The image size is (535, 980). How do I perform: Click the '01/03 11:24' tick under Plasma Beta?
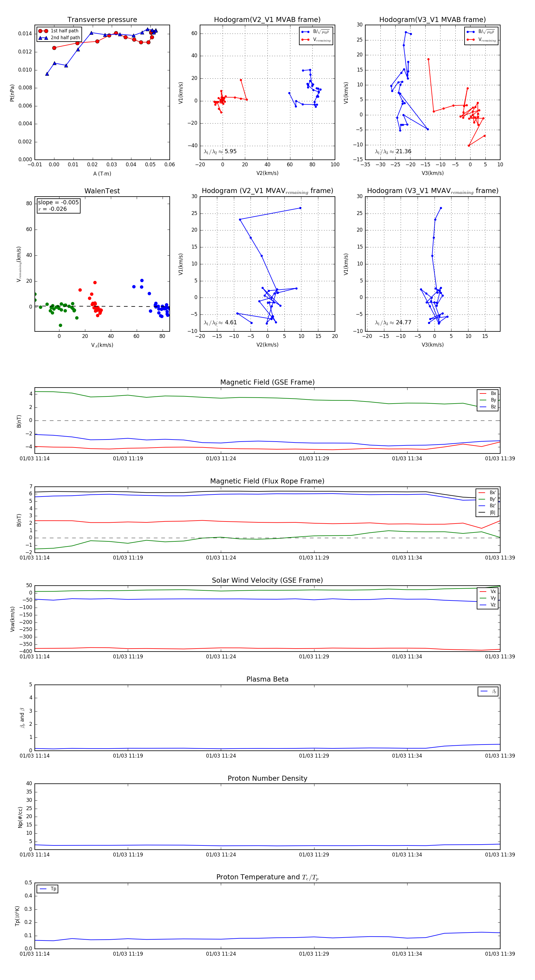221,755
